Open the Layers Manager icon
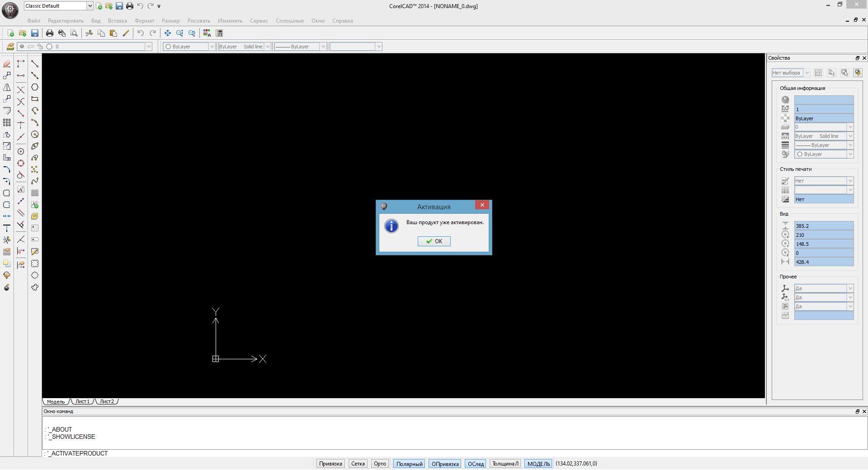 click(x=10, y=47)
